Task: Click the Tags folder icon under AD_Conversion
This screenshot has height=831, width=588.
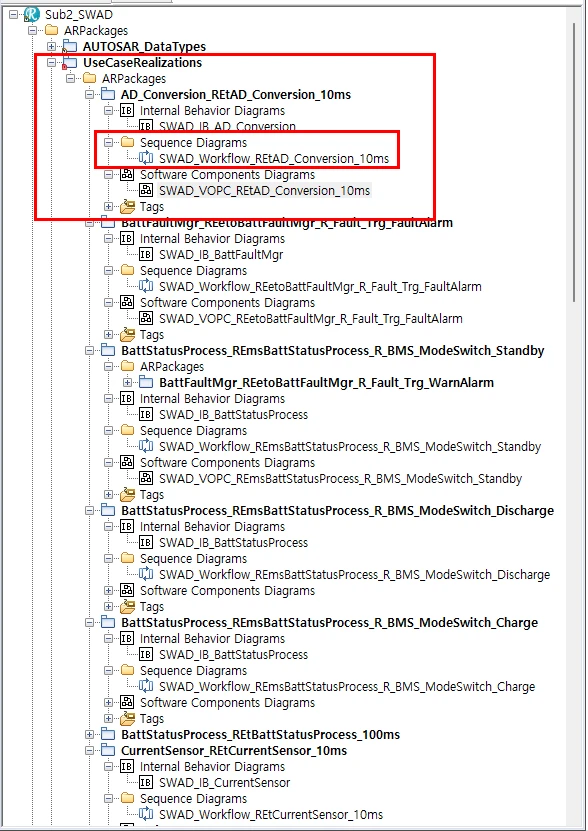Action: (x=127, y=206)
